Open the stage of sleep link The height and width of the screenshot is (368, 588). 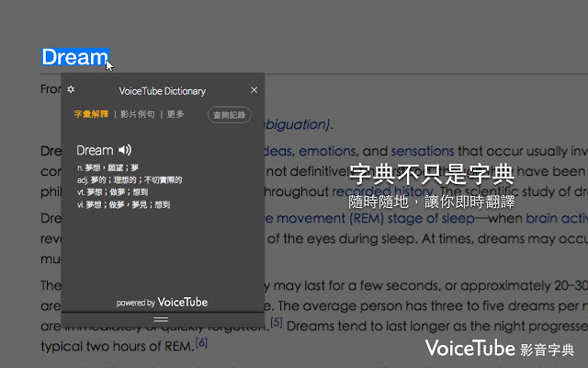(431, 218)
